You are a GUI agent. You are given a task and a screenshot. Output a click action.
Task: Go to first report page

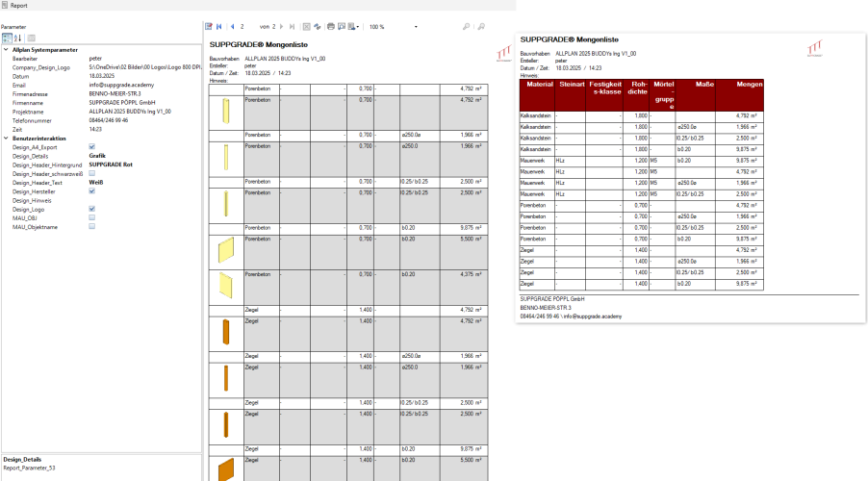219,27
